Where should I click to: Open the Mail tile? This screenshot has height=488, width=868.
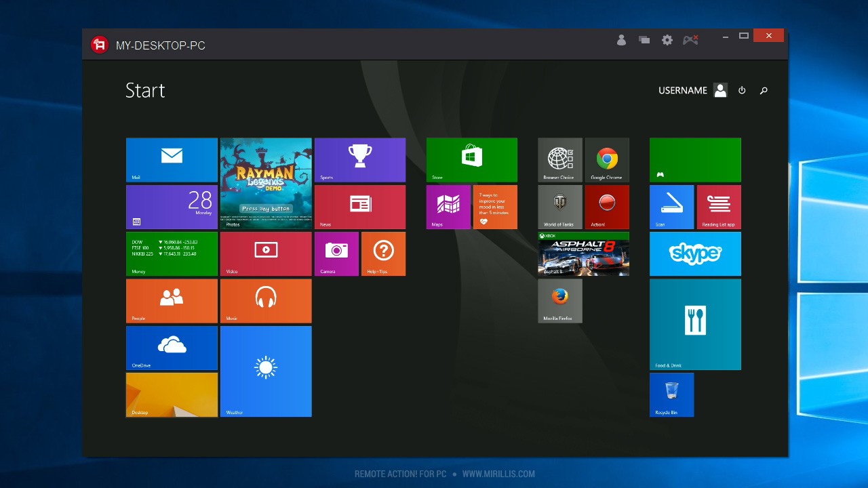pos(172,160)
